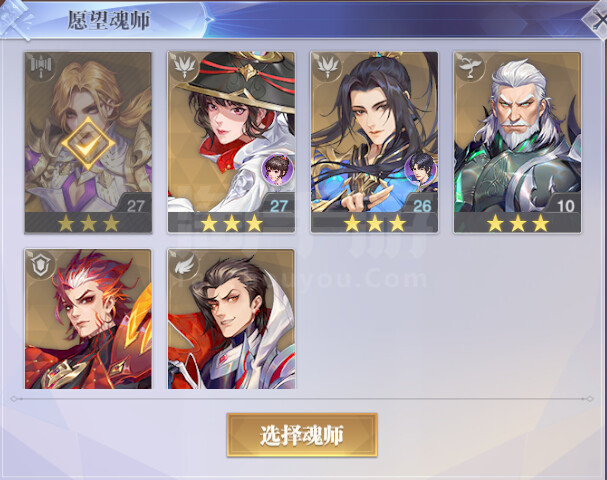Pick the smirking man with white hood card
The width and height of the screenshot is (607, 480).
point(231,319)
